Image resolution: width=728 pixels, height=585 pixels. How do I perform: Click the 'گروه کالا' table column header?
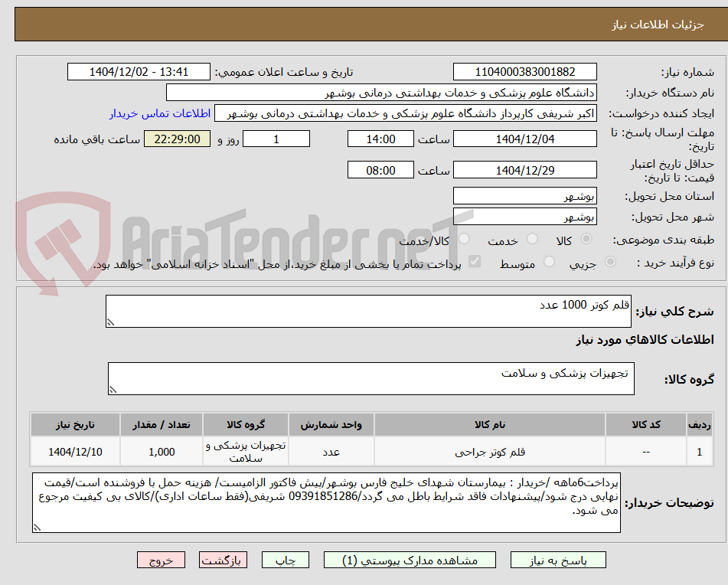click(246, 425)
